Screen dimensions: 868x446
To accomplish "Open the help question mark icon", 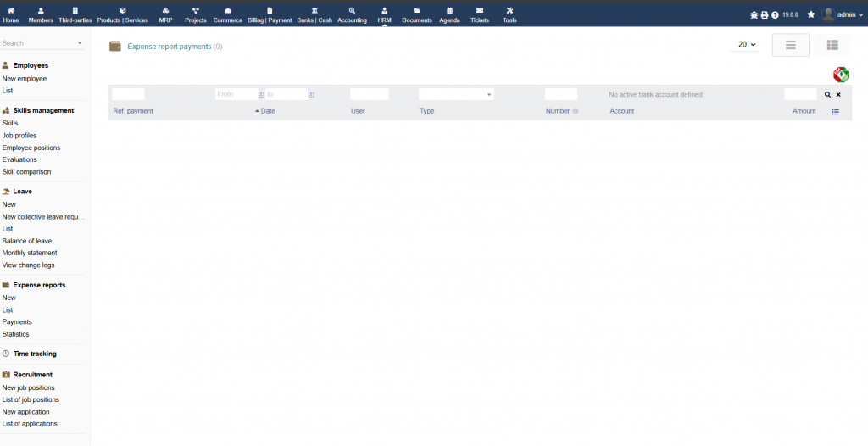I will pyautogui.click(x=775, y=15).
